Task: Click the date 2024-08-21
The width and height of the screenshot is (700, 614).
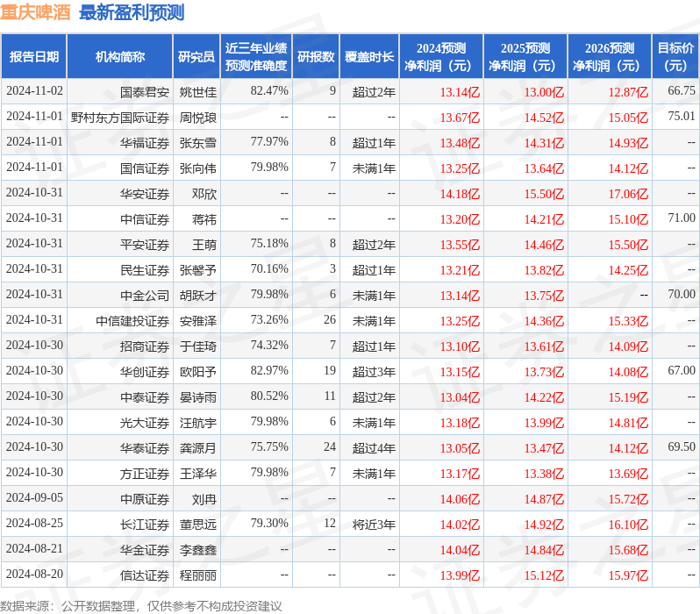Action: [34, 548]
